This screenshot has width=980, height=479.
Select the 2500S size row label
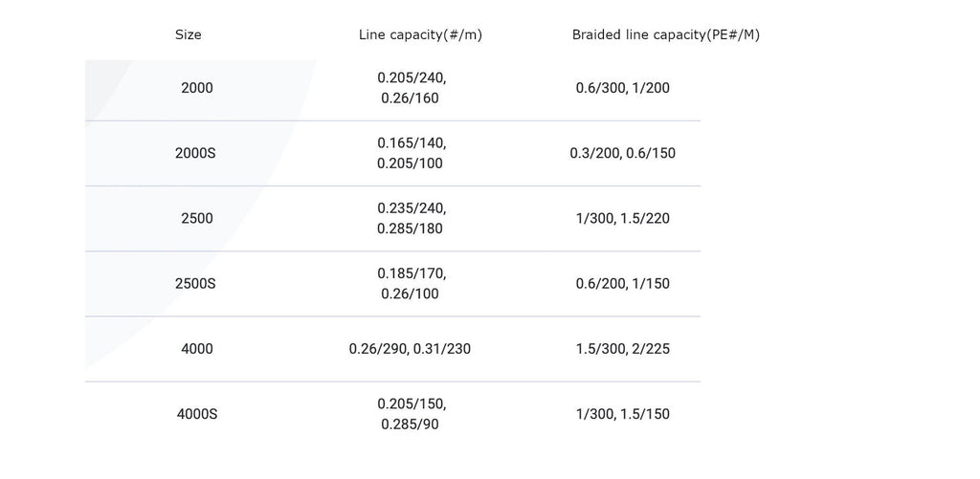pos(197,284)
